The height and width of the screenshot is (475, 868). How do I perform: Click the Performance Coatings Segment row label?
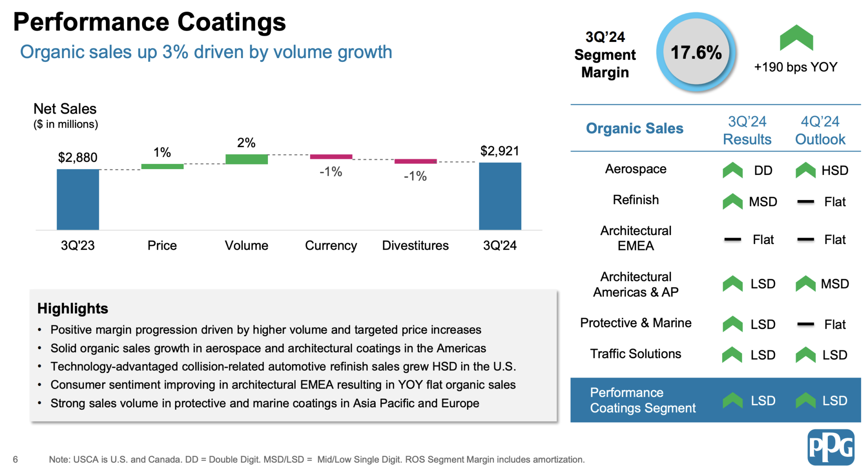(643, 400)
